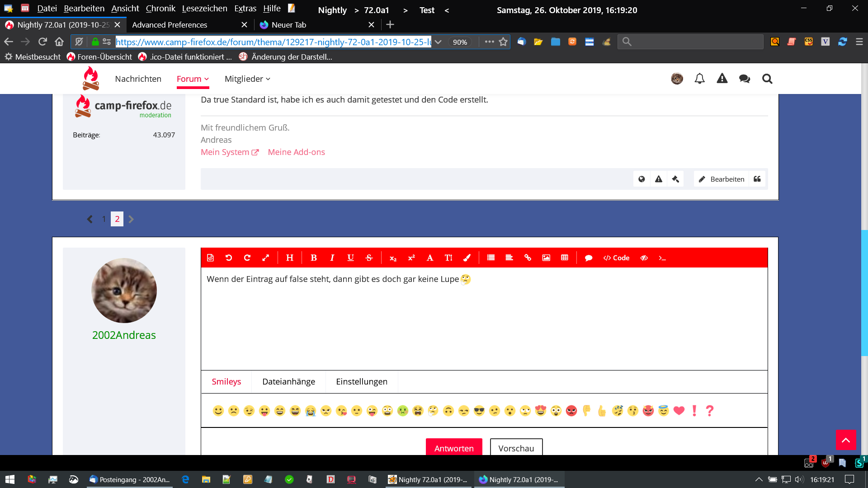Open the URL bar history dropdown arrow

[438, 42]
